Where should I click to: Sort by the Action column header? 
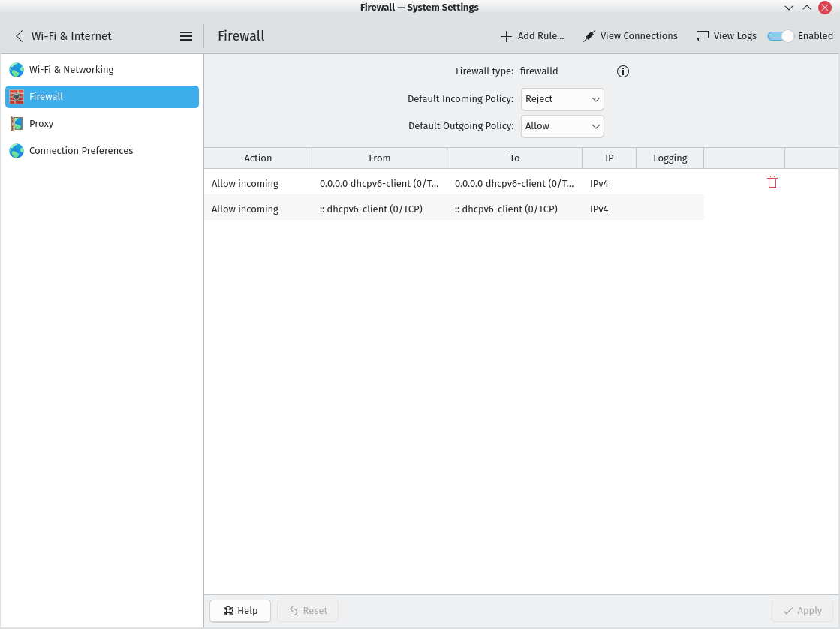tap(257, 158)
